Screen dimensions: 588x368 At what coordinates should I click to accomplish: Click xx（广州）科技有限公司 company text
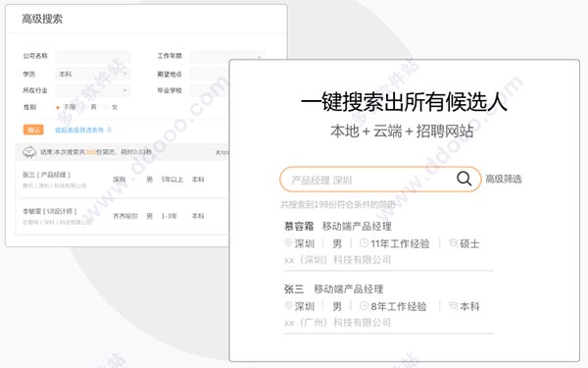click(337, 322)
